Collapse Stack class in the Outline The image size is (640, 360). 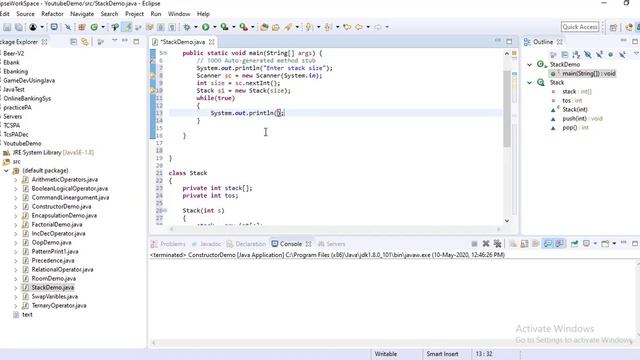point(529,82)
